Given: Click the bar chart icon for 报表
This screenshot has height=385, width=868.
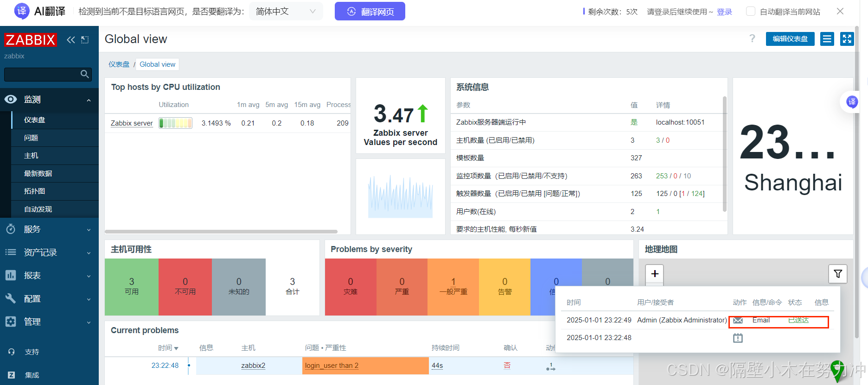Looking at the screenshot, I should coord(11,275).
